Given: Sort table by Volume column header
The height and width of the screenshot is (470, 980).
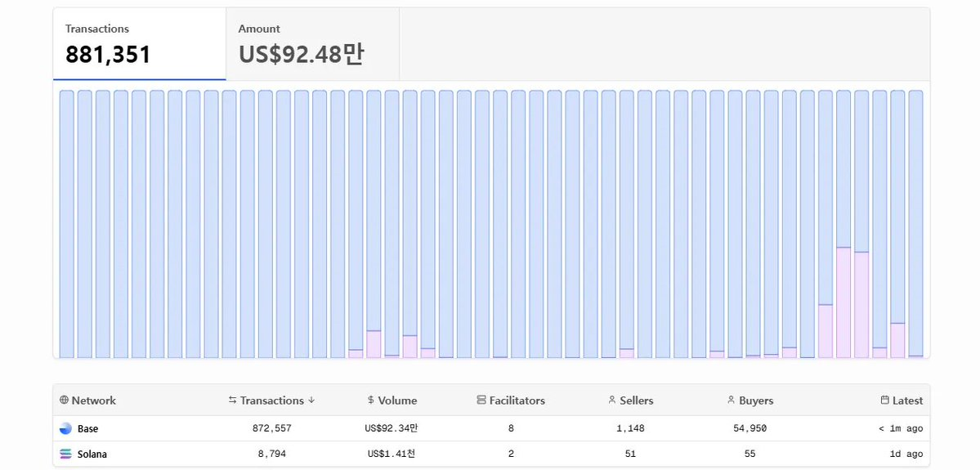Looking at the screenshot, I should tap(397, 401).
